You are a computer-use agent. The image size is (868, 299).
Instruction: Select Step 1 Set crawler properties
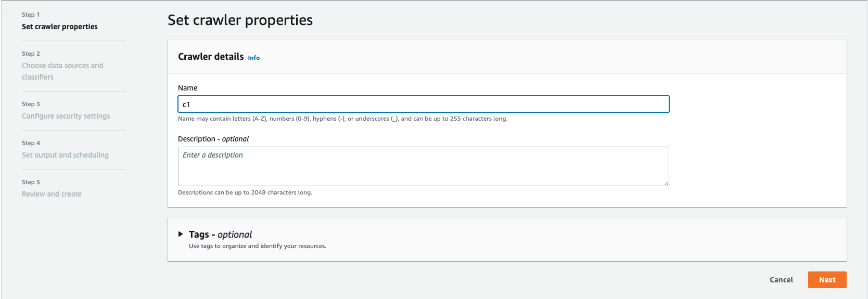coord(59,27)
